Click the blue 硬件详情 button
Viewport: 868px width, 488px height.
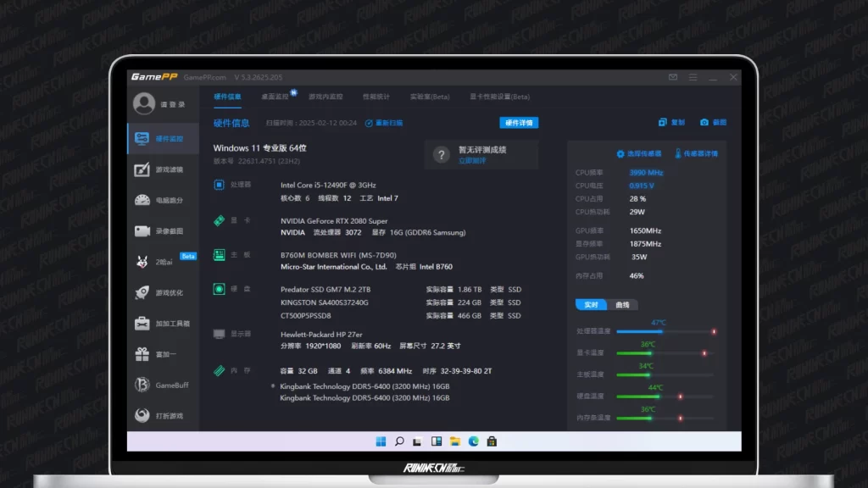click(x=519, y=123)
